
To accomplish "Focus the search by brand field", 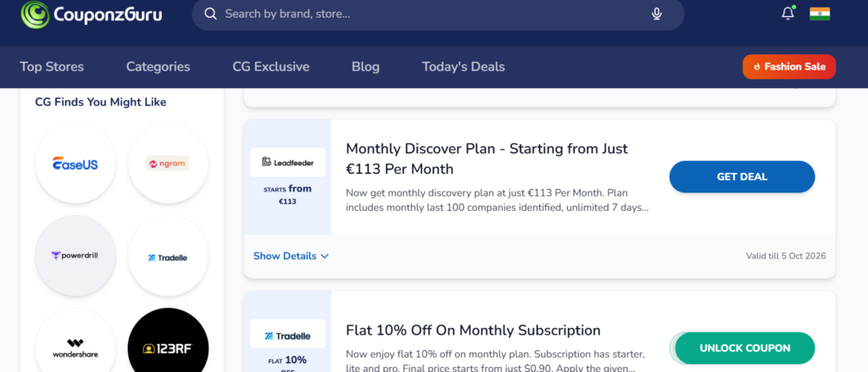I will pyautogui.click(x=431, y=14).
